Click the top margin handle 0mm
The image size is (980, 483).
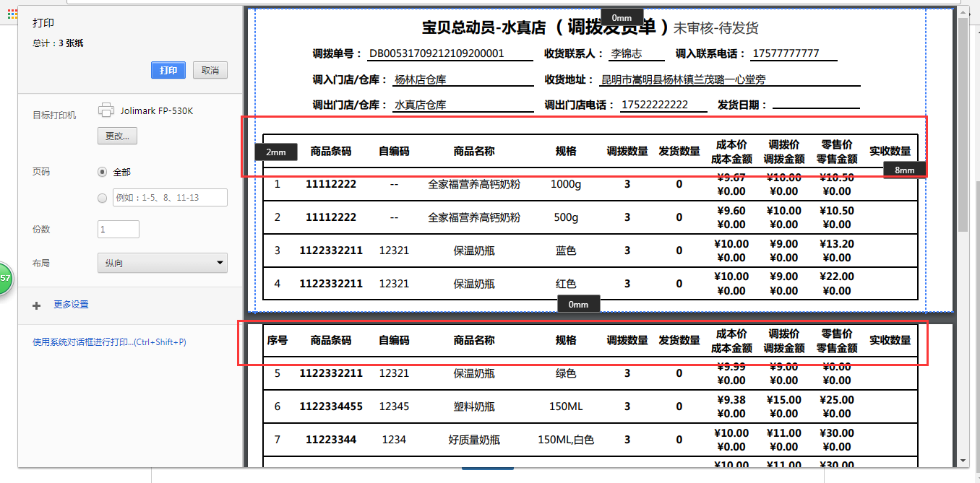click(622, 17)
